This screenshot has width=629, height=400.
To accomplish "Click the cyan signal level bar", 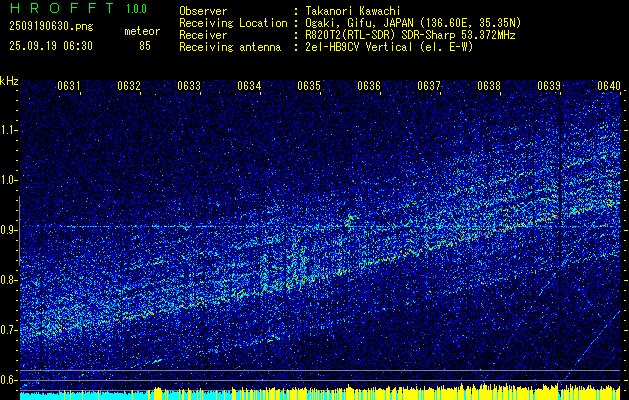I will click(x=86, y=396).
